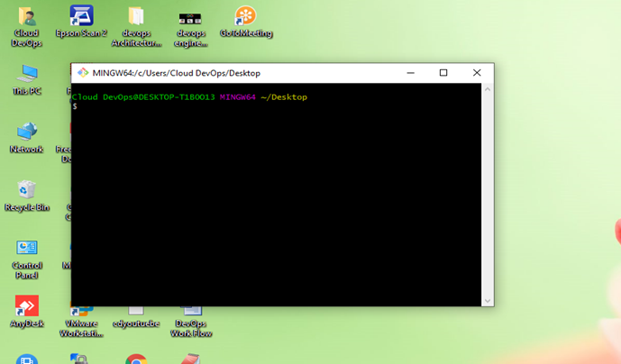This screenshot has height=364, width=621.
Task: Select the Recycle Bin icon
Action: click(27, 190)
